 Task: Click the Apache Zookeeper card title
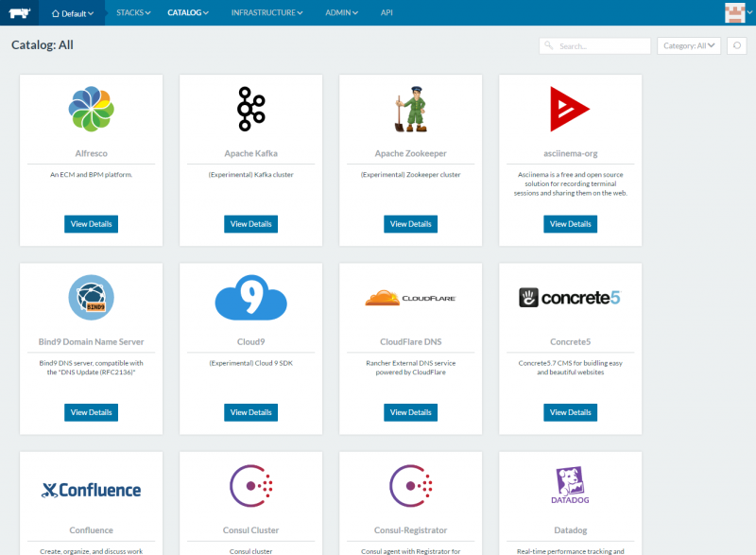(x=411, y=153)
